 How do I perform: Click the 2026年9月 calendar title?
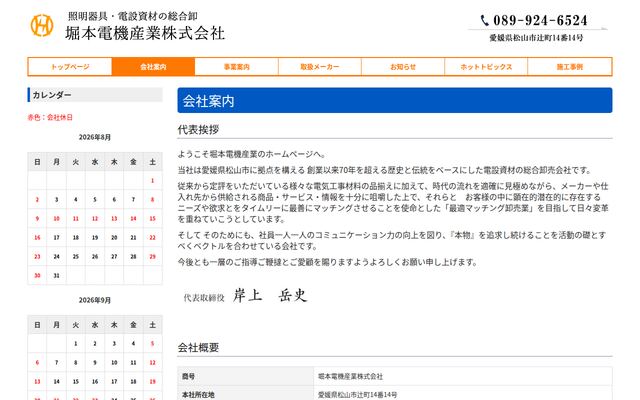pos(95,300)
